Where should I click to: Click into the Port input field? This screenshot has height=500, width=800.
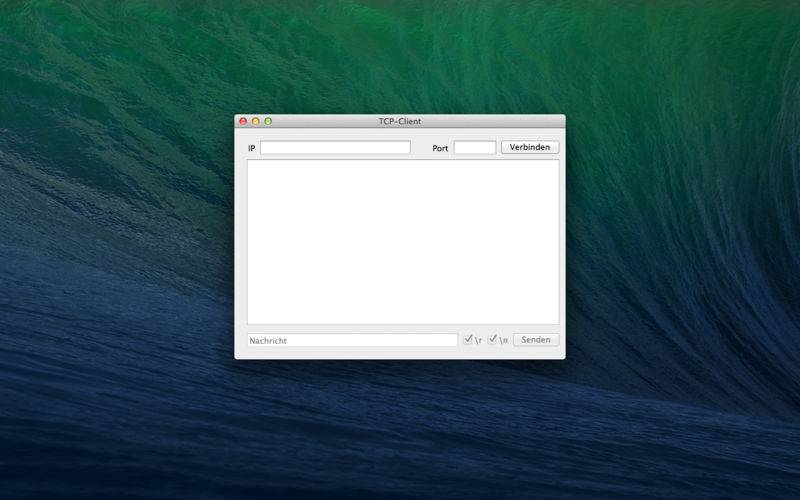point(474,147)
